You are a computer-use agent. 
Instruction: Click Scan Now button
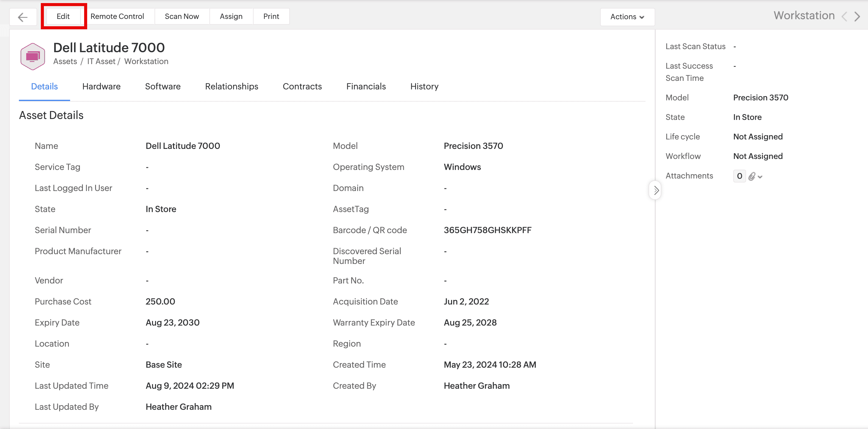pos(182,16)
